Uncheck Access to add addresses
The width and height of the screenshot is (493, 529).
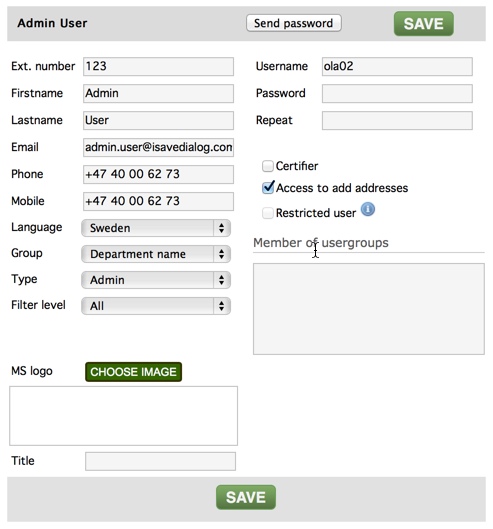(268, 188)
